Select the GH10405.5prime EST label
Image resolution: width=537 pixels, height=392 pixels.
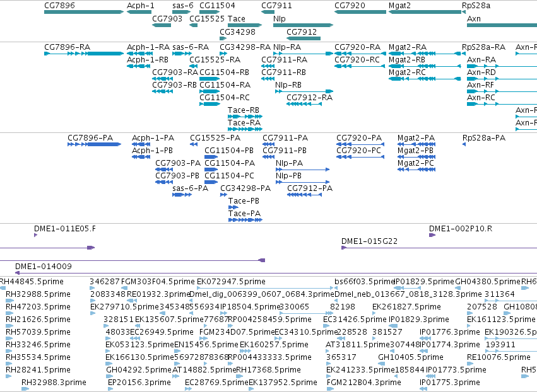(411, 357)
